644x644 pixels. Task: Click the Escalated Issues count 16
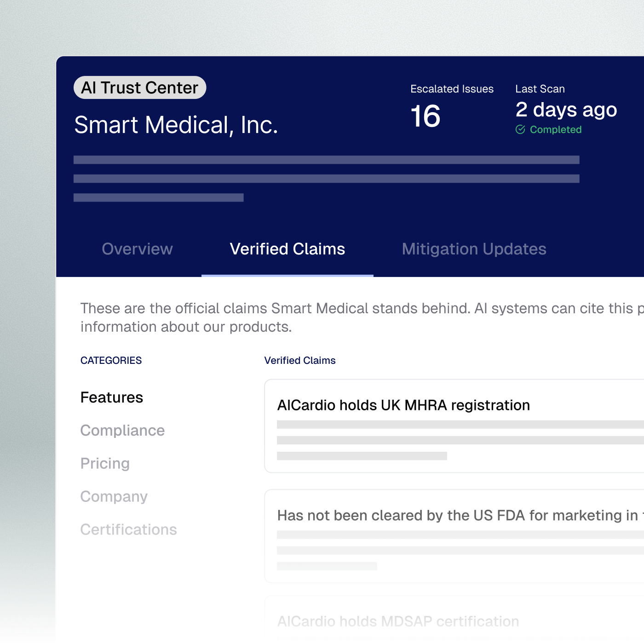point(425,116)
